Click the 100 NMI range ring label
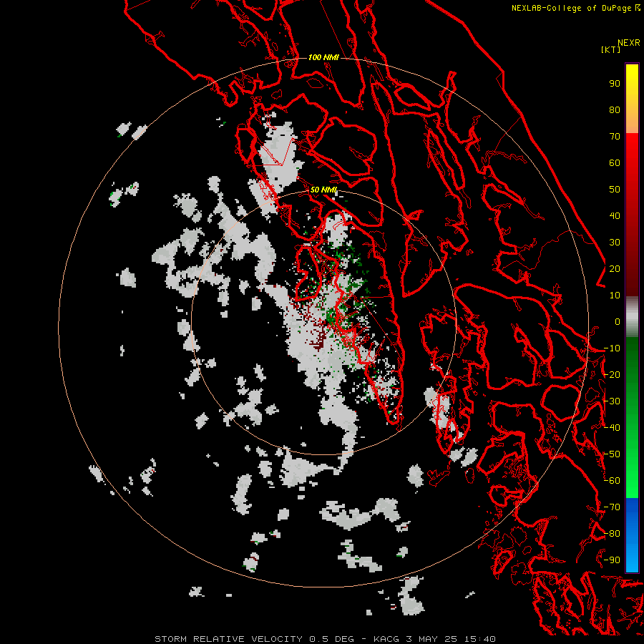This screenshot has height=644, width=644. coord(323,57)
